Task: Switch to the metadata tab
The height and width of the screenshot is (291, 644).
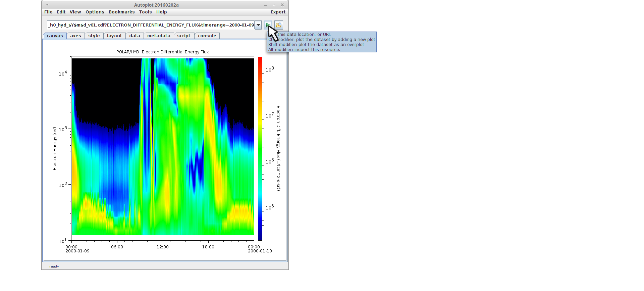Action: [x=159, y=36]
